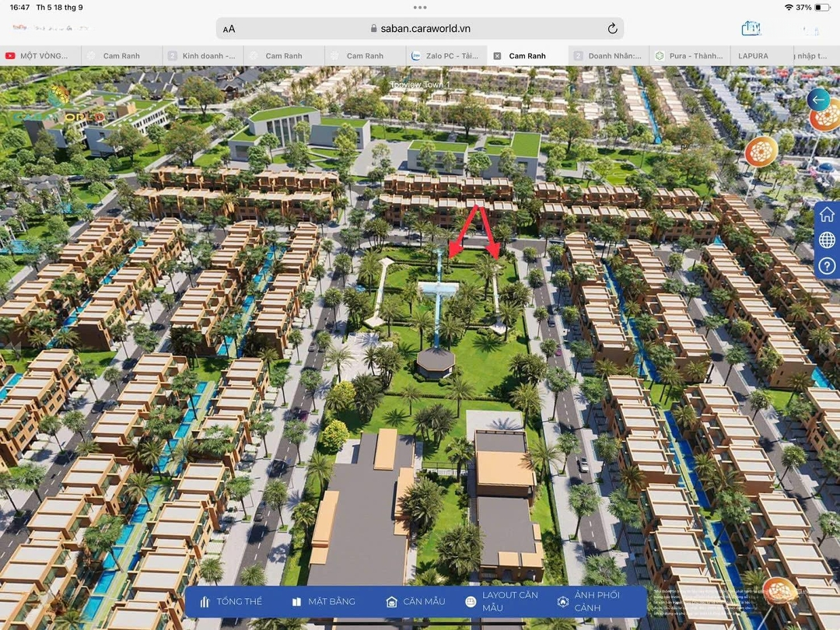Reload the page with refresh icon
Image resolution: width=840 pixels, height=630 pixels.
point(612,29)
